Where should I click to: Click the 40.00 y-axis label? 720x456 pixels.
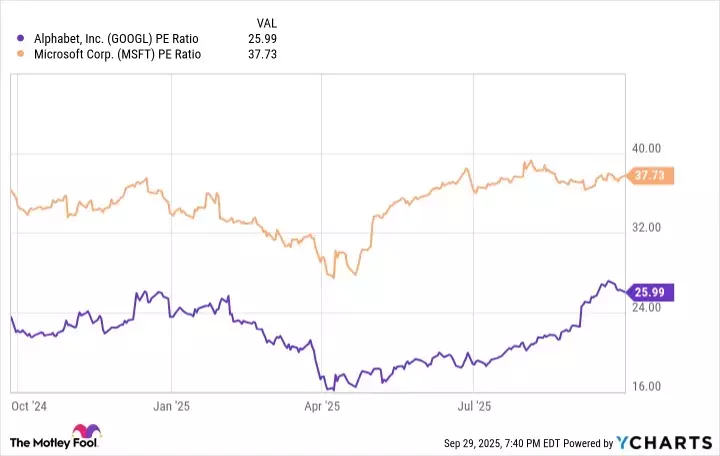(649, 150)
